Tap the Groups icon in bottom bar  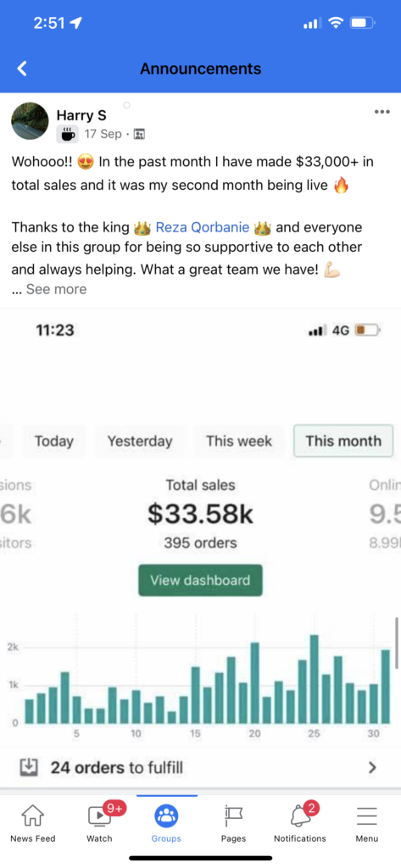tap(166, 815)
